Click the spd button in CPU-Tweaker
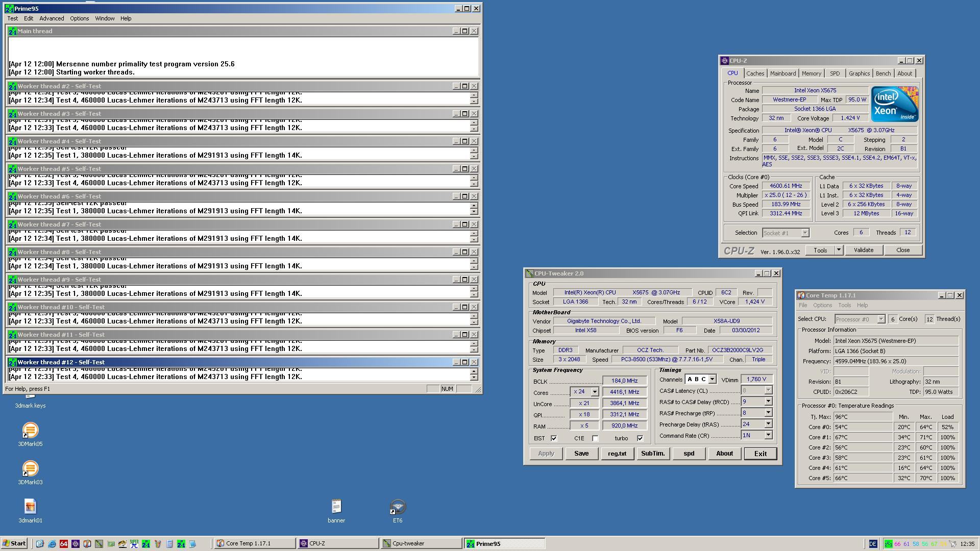 tap(689, 454)
